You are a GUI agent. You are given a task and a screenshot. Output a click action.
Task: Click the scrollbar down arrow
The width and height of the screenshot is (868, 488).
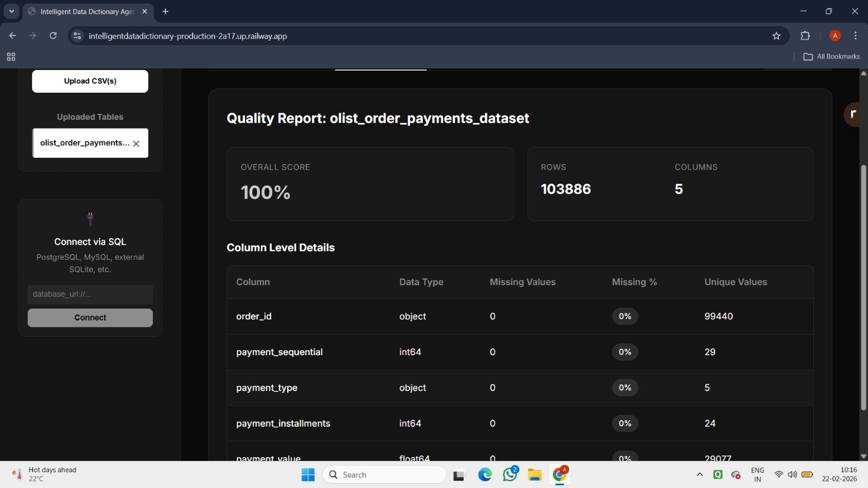pos(864,457)
